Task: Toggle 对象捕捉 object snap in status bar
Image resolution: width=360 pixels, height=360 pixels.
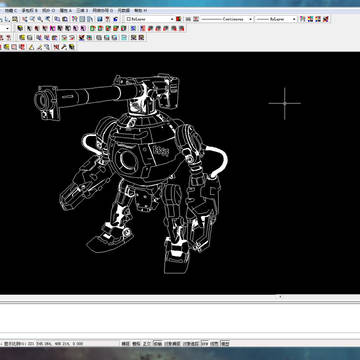Action: pos(172,343)
